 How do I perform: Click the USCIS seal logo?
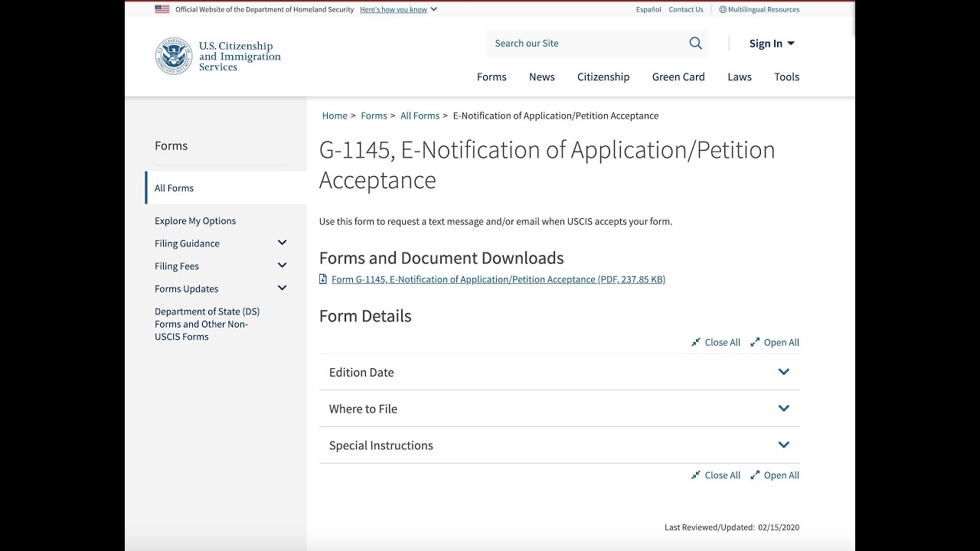[174, 56]
